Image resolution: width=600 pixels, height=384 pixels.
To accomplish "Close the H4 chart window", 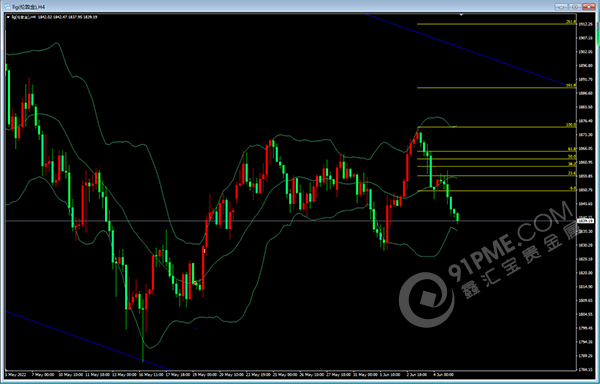I will click(x=589, y=7).
